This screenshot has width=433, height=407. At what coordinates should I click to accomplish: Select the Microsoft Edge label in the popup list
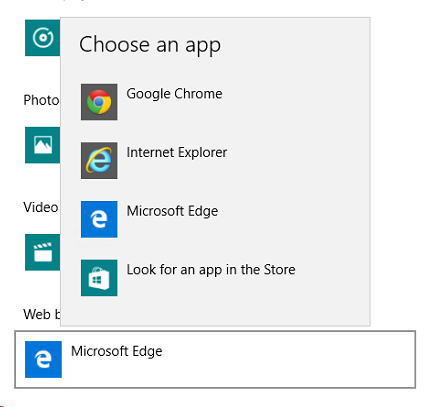point(172,211)
